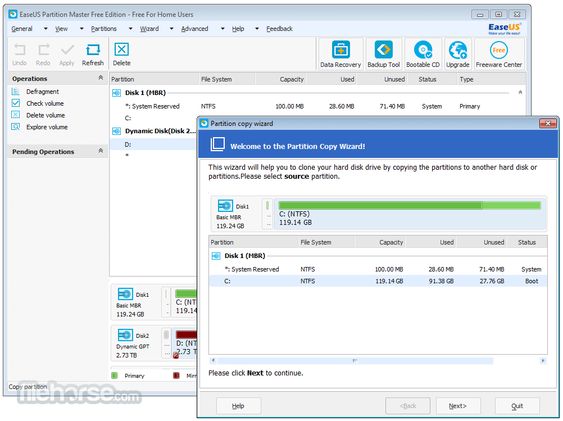The height and width of the screenshot is (421, 563).
Task: Open the Partitions menu dropdown arrow
Action: pyautogui.click(x=130, y=29)
